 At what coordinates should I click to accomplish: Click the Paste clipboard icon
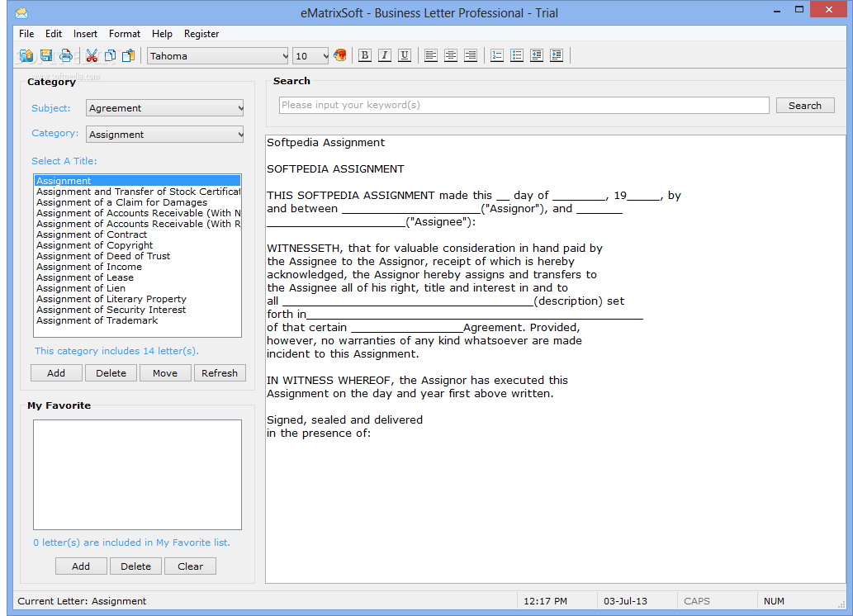tap(128, 55)
